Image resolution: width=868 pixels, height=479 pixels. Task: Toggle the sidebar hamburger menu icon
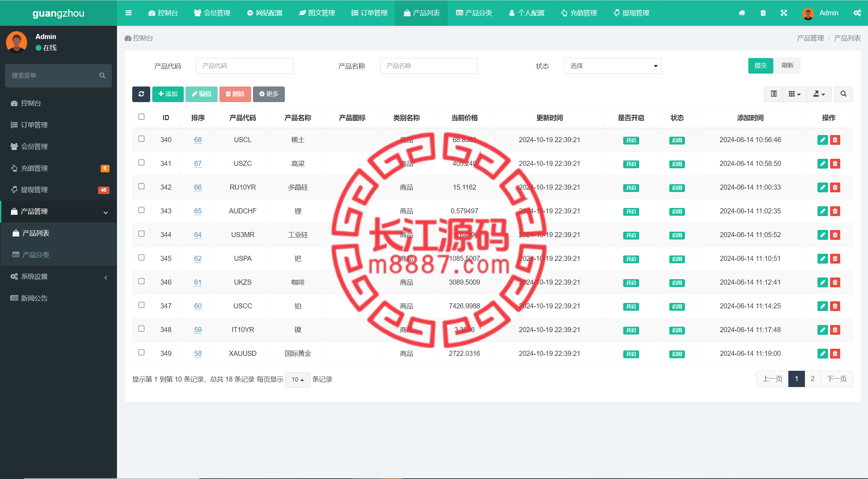point(129,13)
